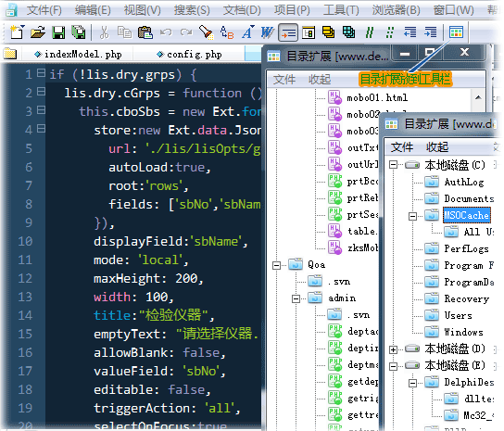
Task: Select the Windows folder
Action: coord(463,332)
